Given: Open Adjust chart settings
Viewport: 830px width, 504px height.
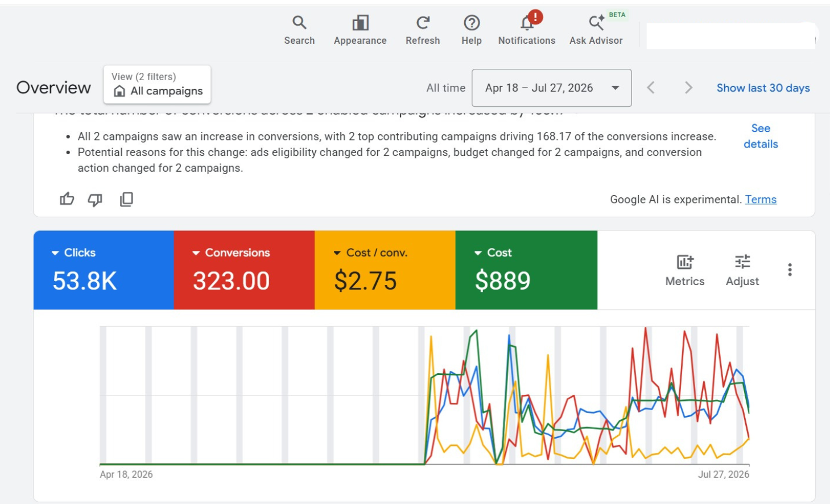Looking at the screenshot, I should point(742,270).
